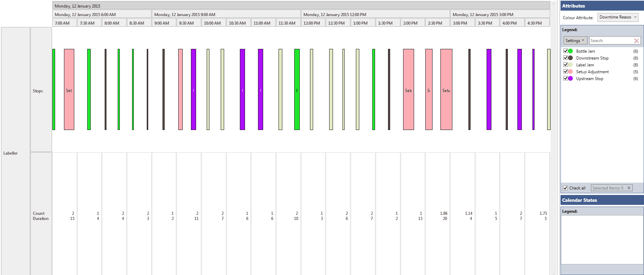Click the purple Upstream Stop legend circle
The height and width of the screenshot is (275, 644).
point(570,78)
